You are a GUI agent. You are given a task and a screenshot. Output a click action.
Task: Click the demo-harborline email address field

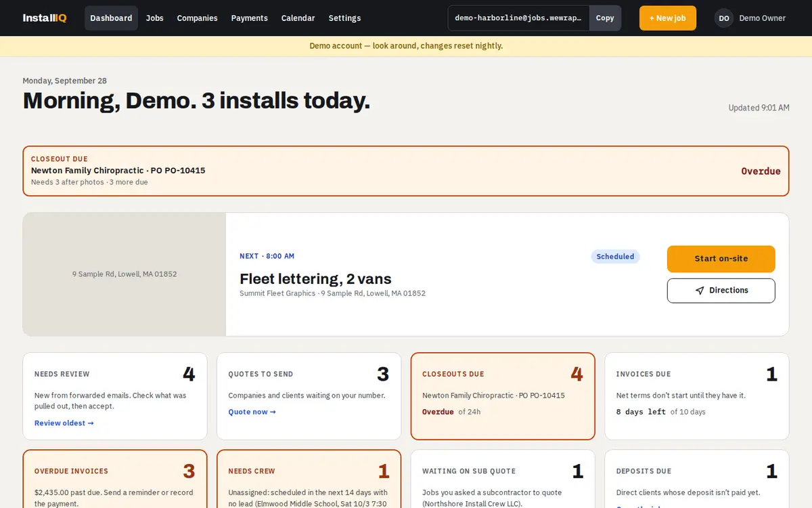[518, 18]
